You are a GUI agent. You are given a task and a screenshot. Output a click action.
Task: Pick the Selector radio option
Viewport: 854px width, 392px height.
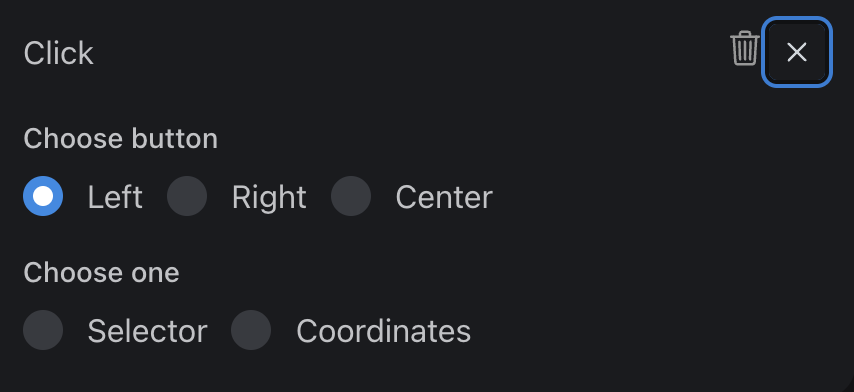pos(43,330)
